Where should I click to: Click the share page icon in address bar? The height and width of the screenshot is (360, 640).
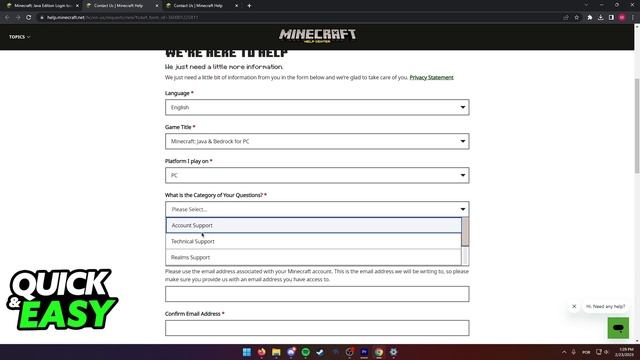point(566,18)
